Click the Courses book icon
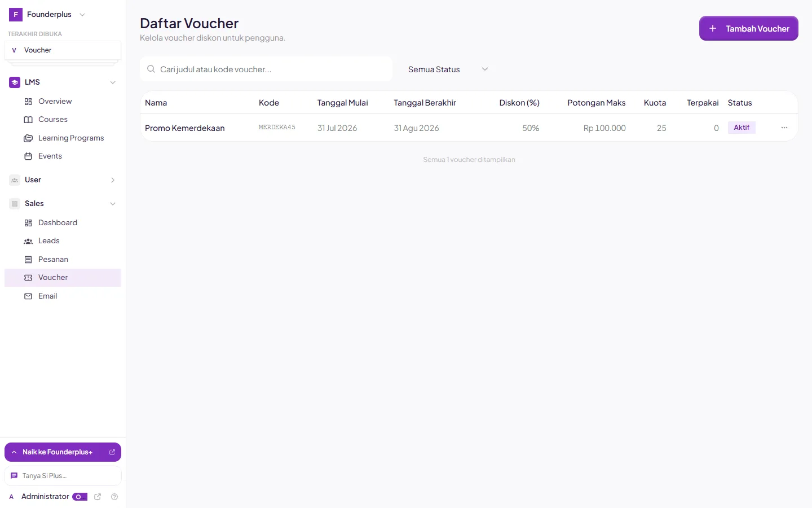Image resolution: width=812 pixels, height=508 pixels. 28,120
